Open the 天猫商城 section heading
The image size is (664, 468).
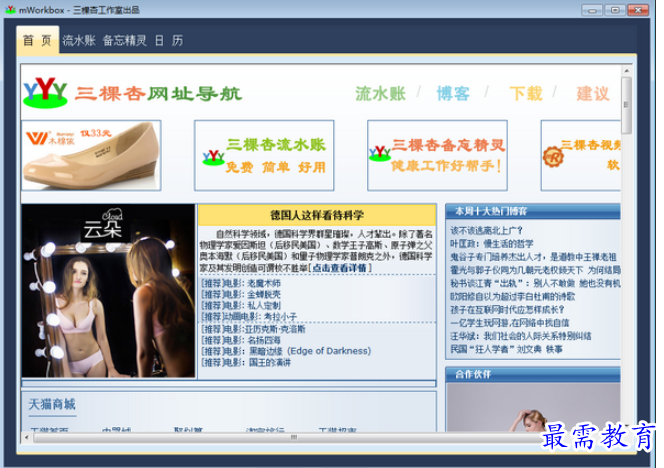52,404
